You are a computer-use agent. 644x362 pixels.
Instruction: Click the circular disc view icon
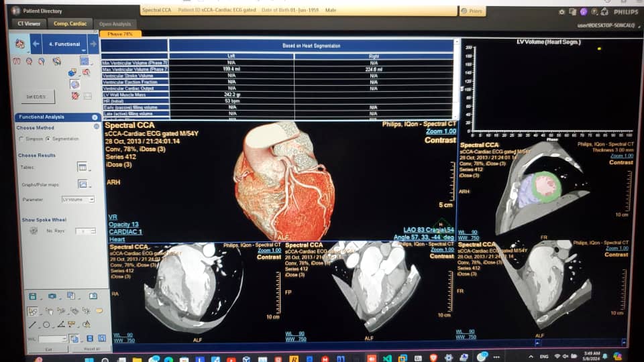point(74,84)
